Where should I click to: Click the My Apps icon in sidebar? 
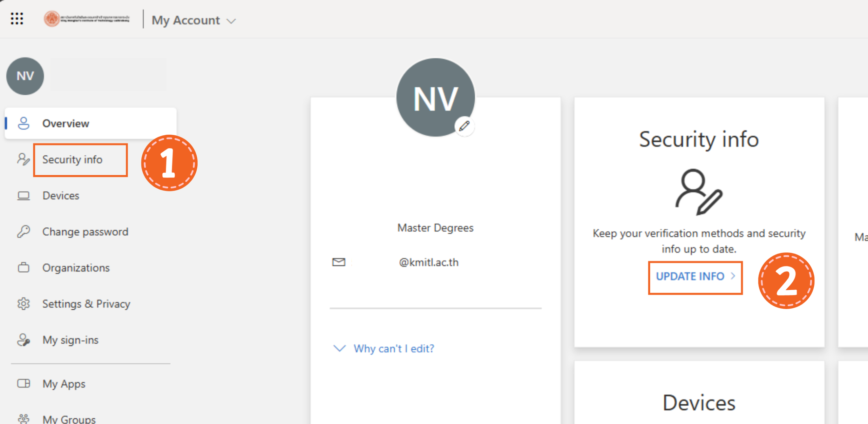pos(23,384)
